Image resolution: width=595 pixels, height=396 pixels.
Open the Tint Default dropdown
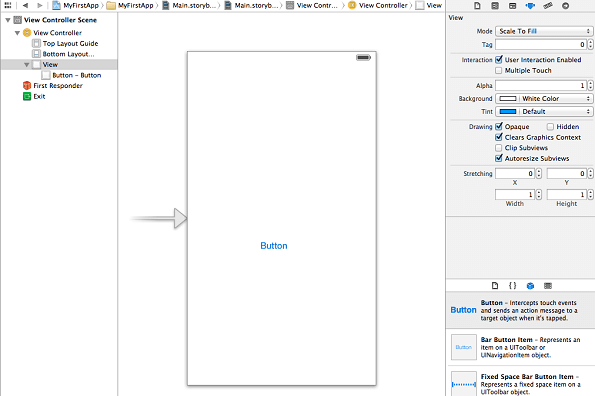pos(544,112)
